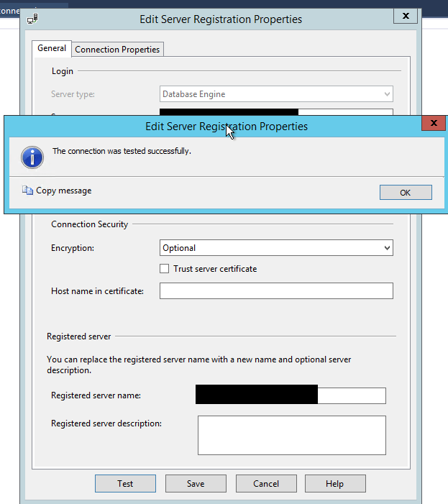448x504 pixels.
Task: Click the Test button
Action: click(x=125, y=484)
